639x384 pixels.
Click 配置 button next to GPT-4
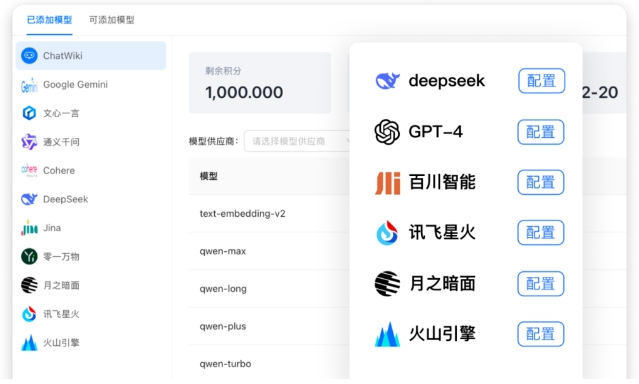541,132
